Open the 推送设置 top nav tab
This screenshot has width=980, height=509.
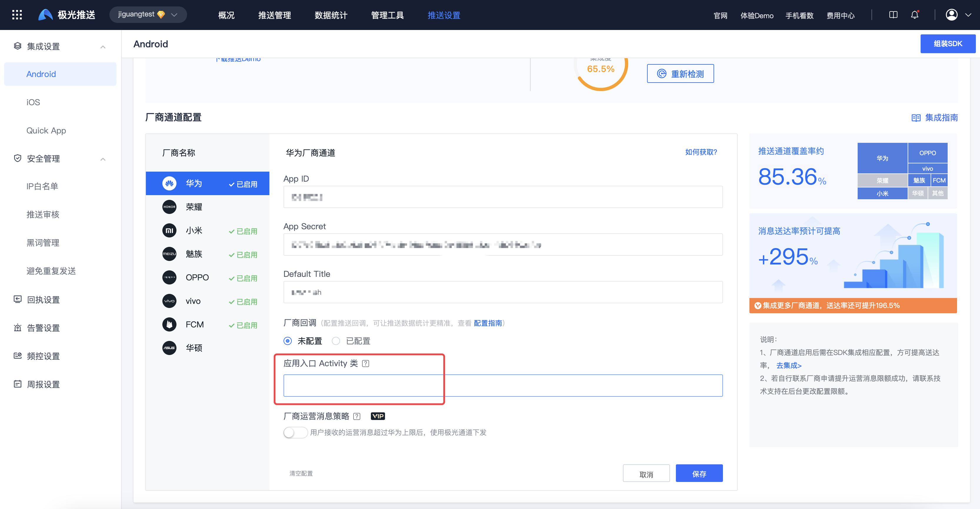point(444,15)
